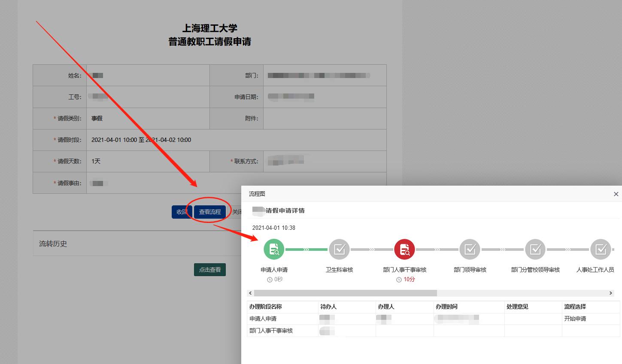Select the 申请人申请 table row cell
This screenshot has height=364, width=622.
point(282,319)
